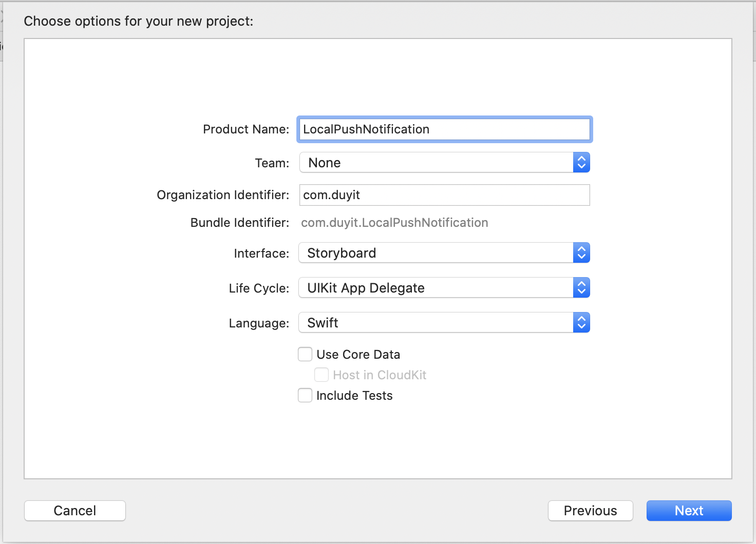
Task: Click the "Use Core Data" label text
Action: (x=358, y=355)
